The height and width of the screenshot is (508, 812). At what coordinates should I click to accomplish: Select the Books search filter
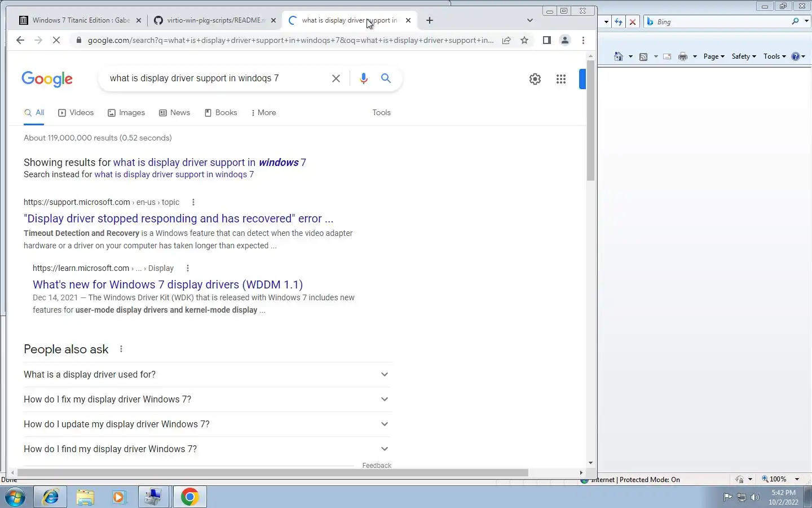pos(220,112)
